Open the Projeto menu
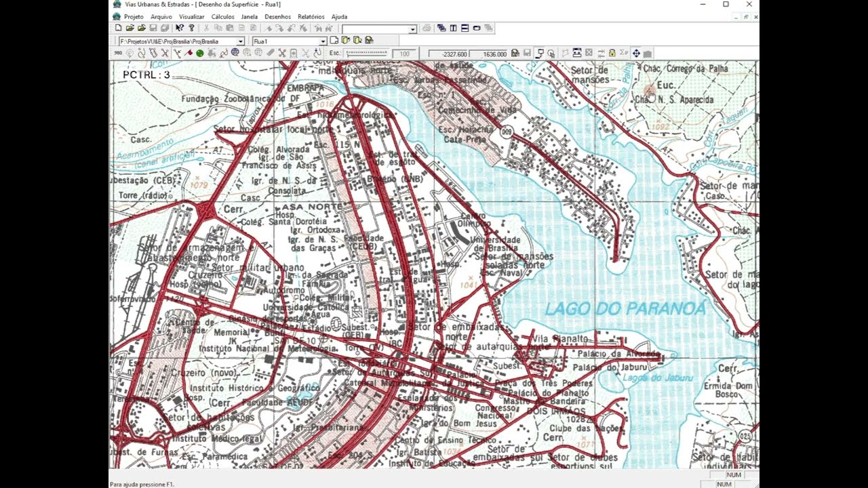Viewport: 868px width, 488px height. click(134, 16)
